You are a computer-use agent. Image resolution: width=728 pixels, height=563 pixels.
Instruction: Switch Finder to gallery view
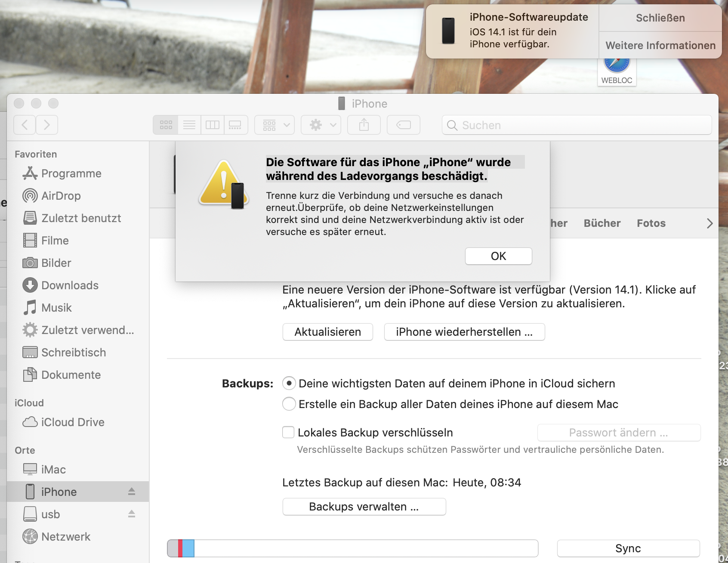coord(236,125)
